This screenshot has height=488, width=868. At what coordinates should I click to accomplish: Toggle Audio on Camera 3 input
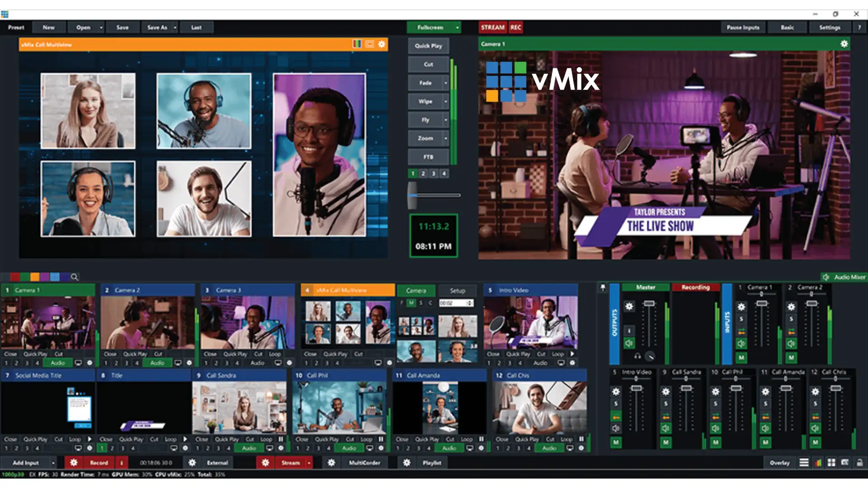(257, 363)
